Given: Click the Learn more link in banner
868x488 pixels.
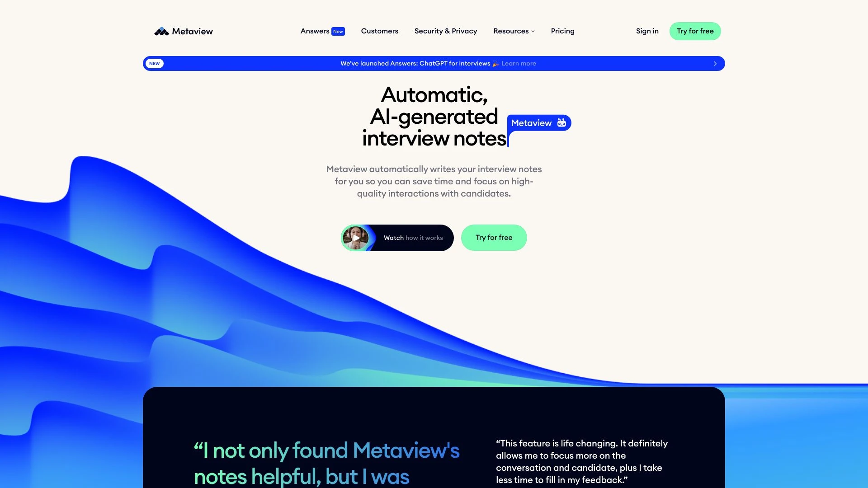Looking at the screenshot, I should pos(519,63).
